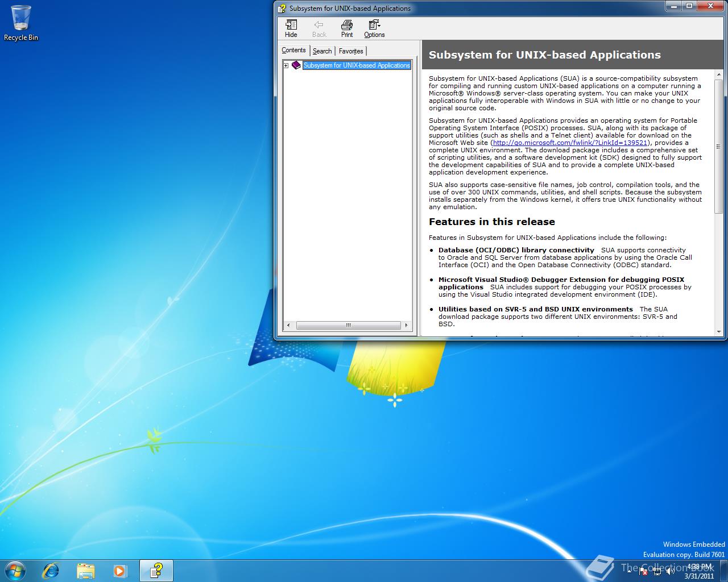This screenshot has width=728, height=582.
Task: Click the Subsystem for UNIX-based Applications topic heading
Action: (x=544, y=55)
